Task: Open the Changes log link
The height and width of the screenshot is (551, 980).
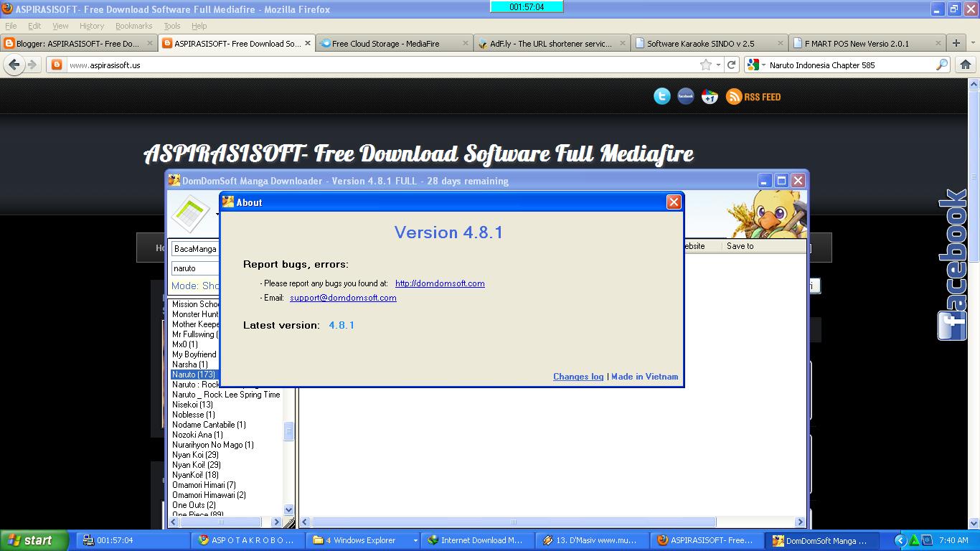Action: coord(578,377)
